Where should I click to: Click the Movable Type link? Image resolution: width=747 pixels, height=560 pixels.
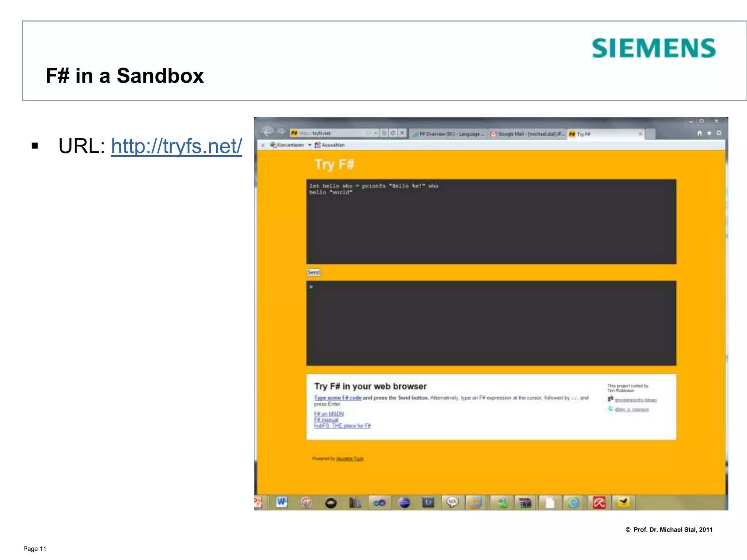[x=349, y=459]
